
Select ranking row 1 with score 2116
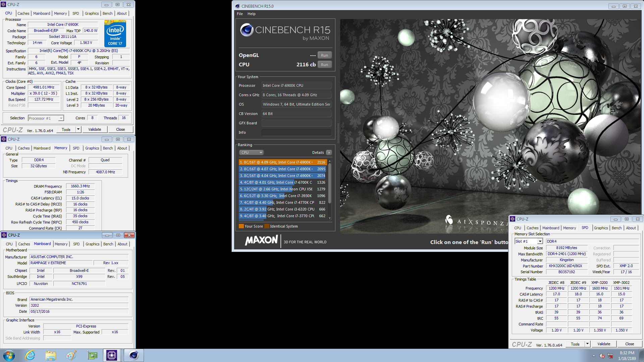282,162
